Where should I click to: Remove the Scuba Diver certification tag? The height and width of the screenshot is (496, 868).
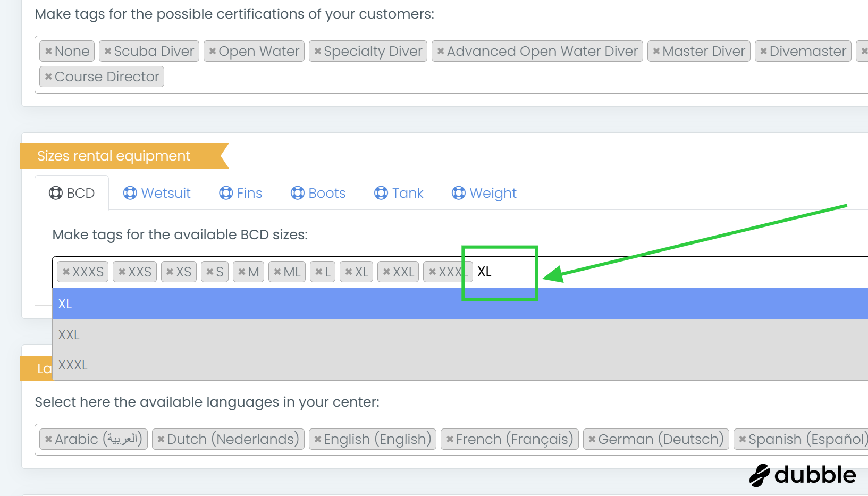108,52
